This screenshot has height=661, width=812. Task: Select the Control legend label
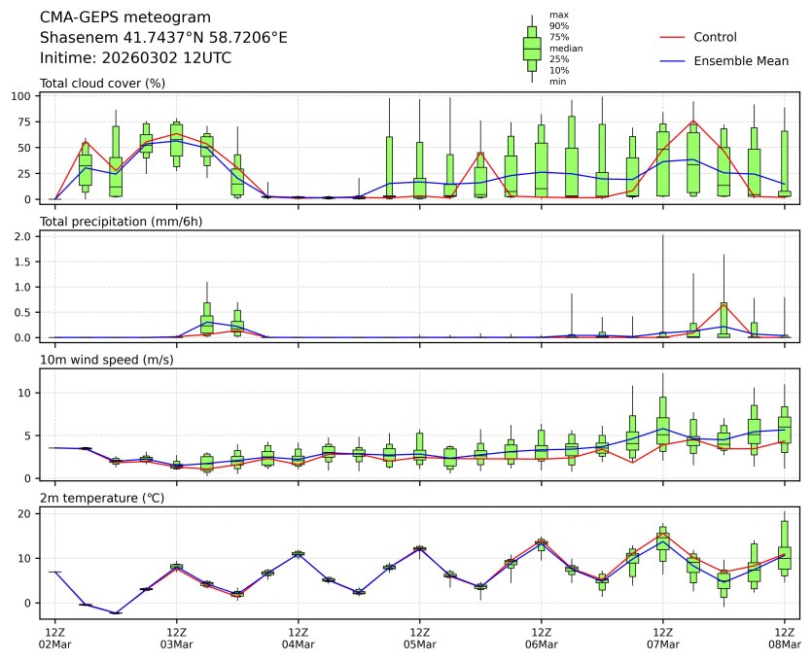coord(715,38)
